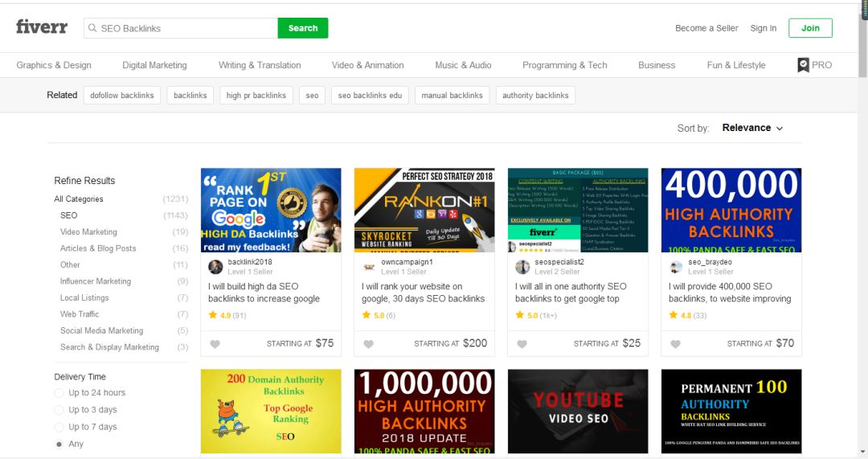Favorite the seospecialist2 gig with heart icon
868x459 pixels.
522,344
